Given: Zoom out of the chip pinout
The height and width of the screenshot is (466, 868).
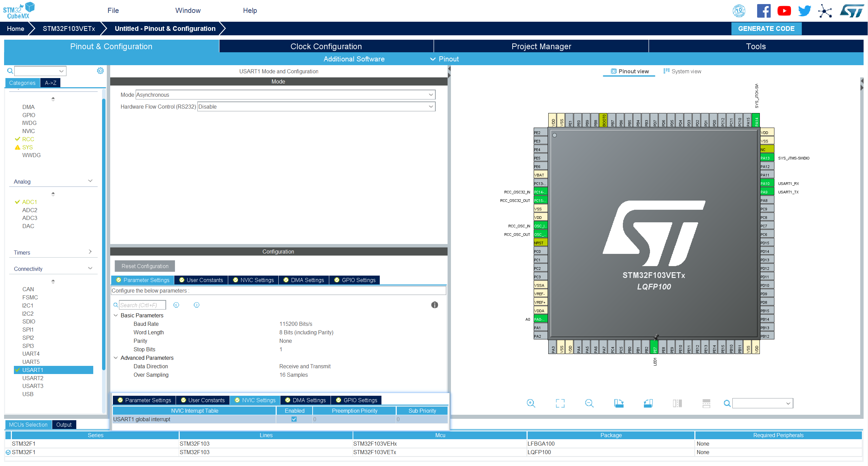Looking at the screenshot, I should [589, 403].
